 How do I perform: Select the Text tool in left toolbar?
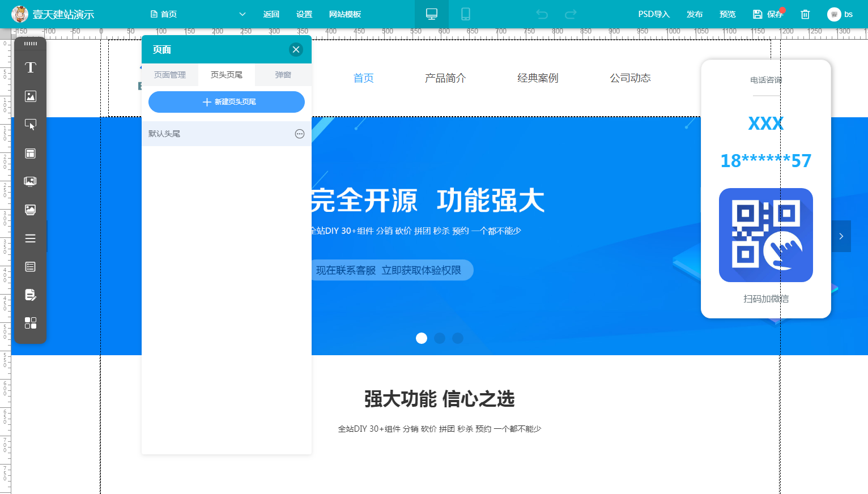click(31, 68)
